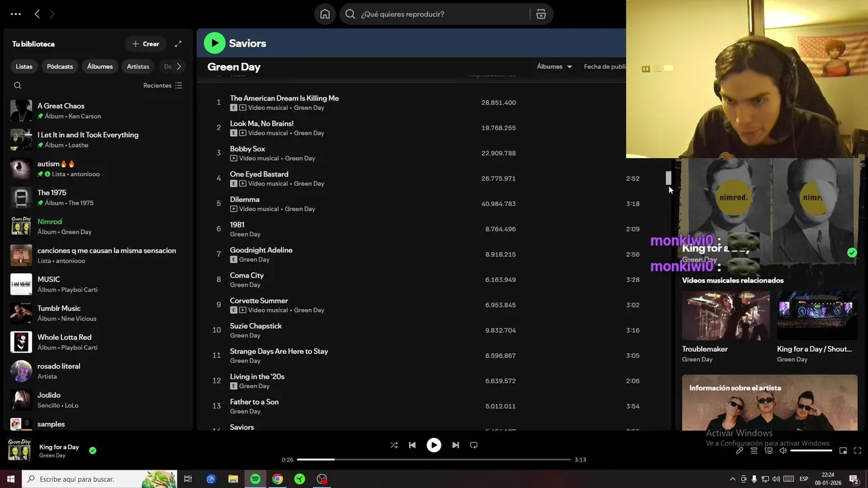The image size is (868, 488).
Task: Toggle repeat mode
Action: [474, 445]
